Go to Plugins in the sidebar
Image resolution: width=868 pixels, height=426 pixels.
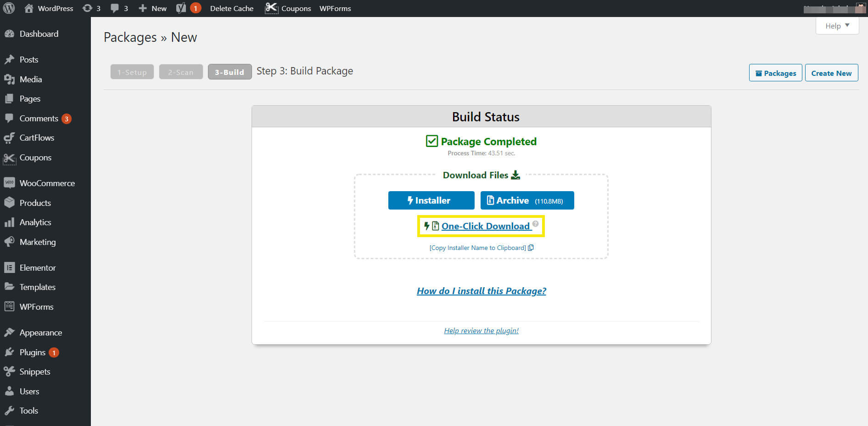tap(32, 352)
